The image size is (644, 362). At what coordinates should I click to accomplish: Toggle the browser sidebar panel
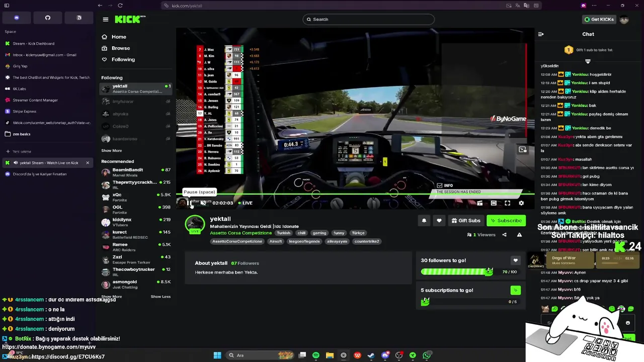(7, 6)
